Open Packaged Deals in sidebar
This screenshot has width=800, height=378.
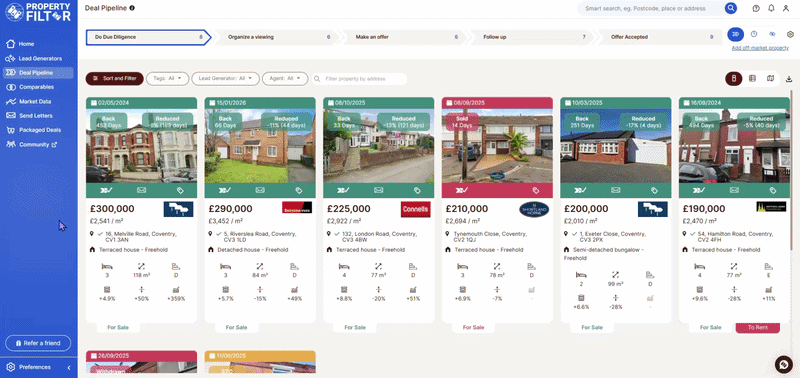[38, 130]
